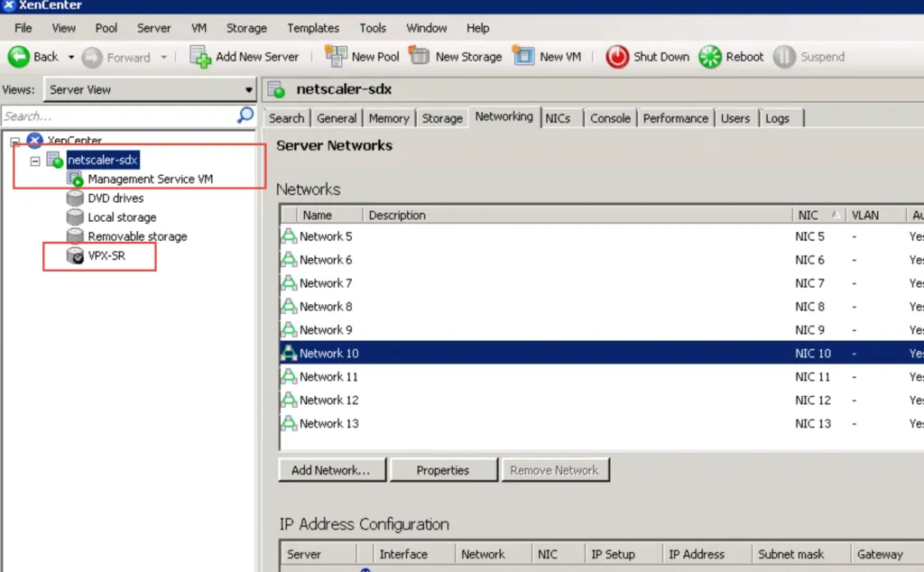The image size is (924, 572).
Task: Select VPX-SR storage repository in tree
Action: click(x=106, y=255)
